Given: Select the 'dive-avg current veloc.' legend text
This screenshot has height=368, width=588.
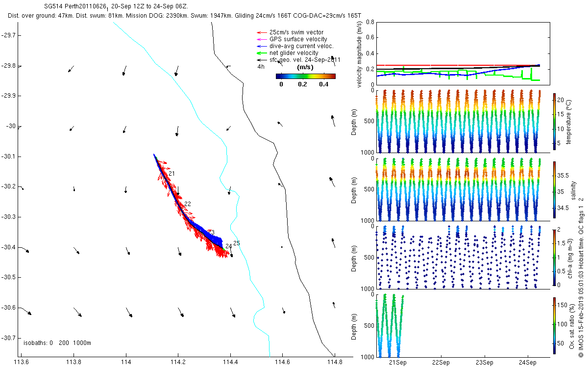Looking at the screenshot, I should 301,46.
